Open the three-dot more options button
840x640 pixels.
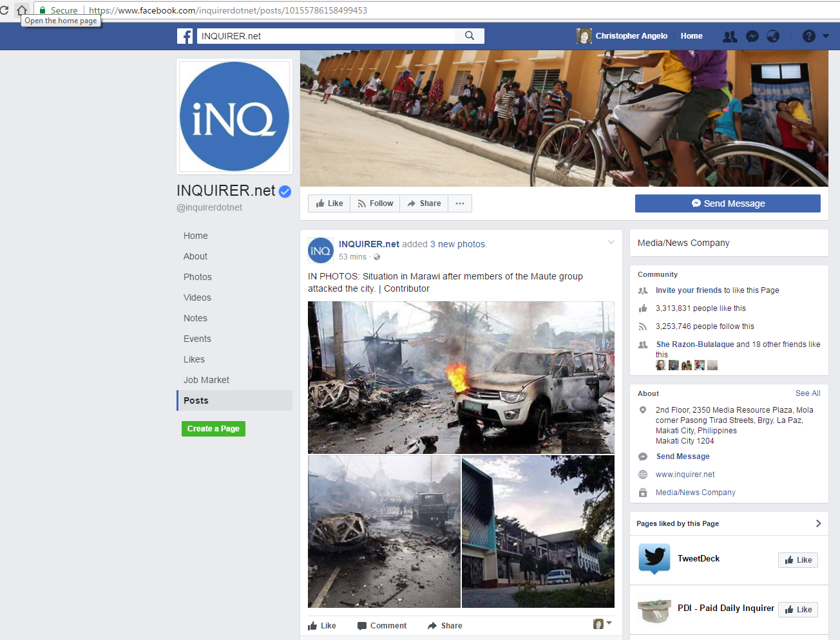460,203
